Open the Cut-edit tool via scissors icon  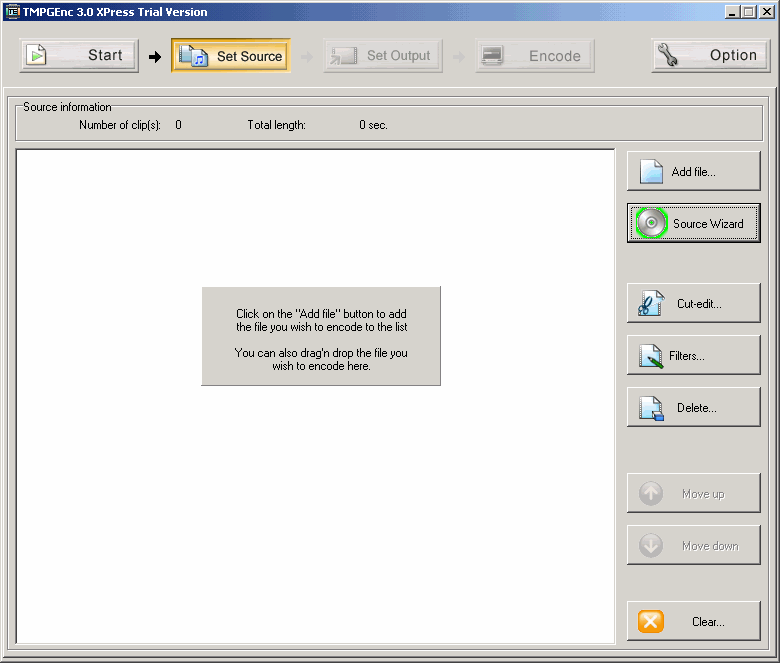pos(651,304)
